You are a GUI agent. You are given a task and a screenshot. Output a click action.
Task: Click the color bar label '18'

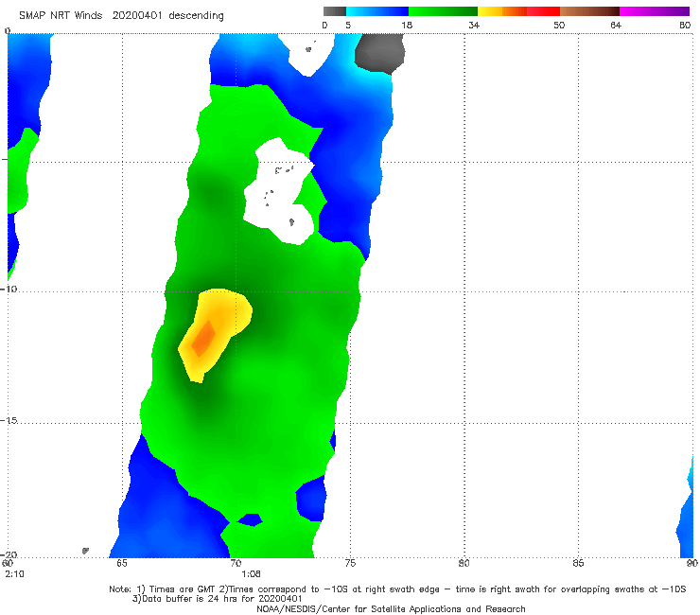407,25
